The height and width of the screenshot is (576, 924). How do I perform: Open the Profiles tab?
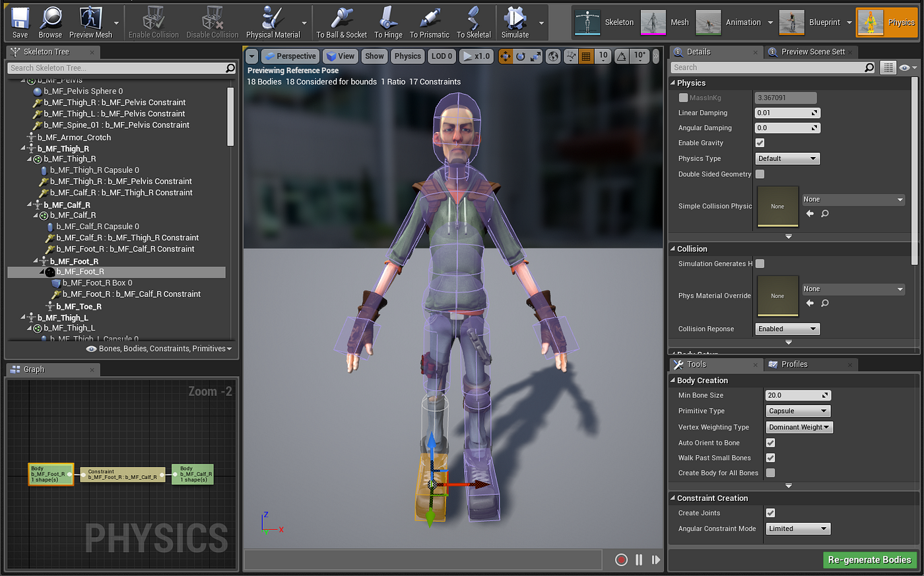(x=795, y=364)
